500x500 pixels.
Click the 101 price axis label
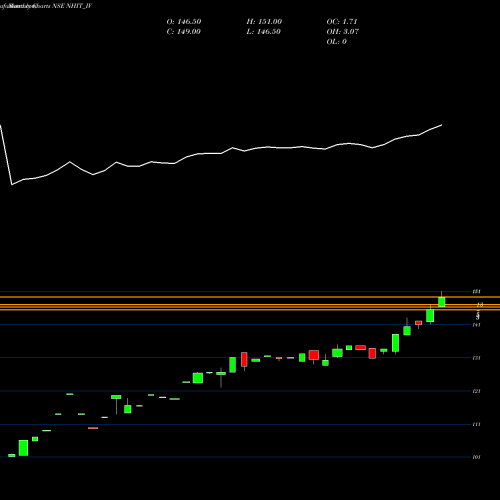(477, 457)
